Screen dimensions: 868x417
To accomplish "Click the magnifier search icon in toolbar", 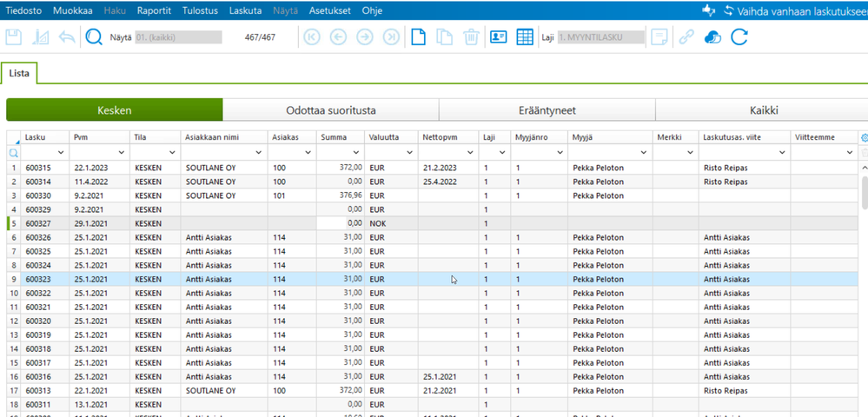I will 94,37.
